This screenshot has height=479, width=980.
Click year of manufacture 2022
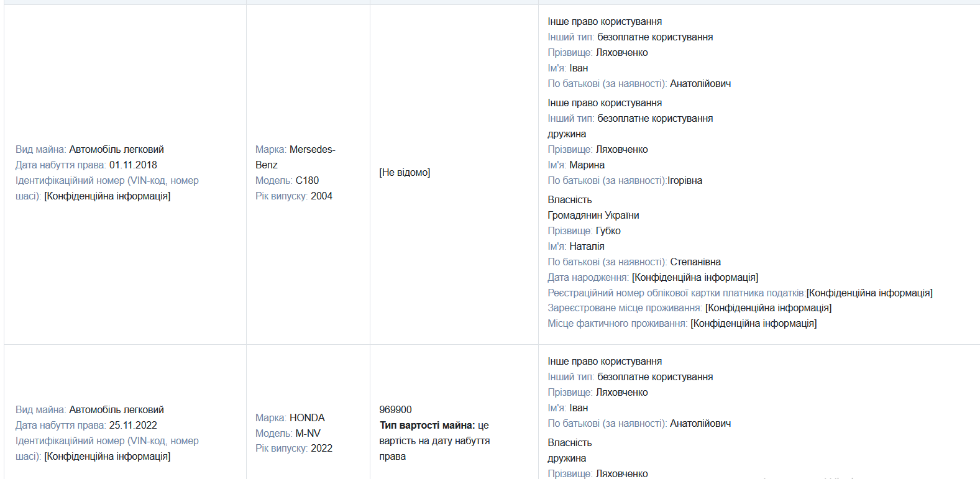pos(321,449)
